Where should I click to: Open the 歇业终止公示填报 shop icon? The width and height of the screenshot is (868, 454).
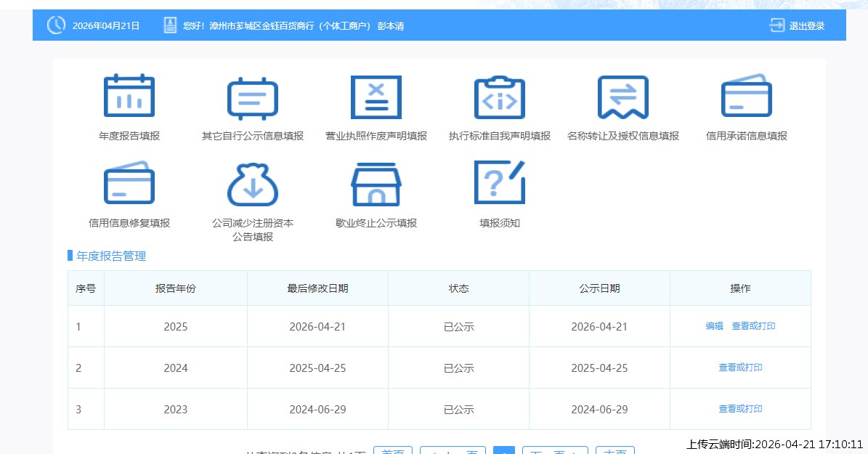376,183
